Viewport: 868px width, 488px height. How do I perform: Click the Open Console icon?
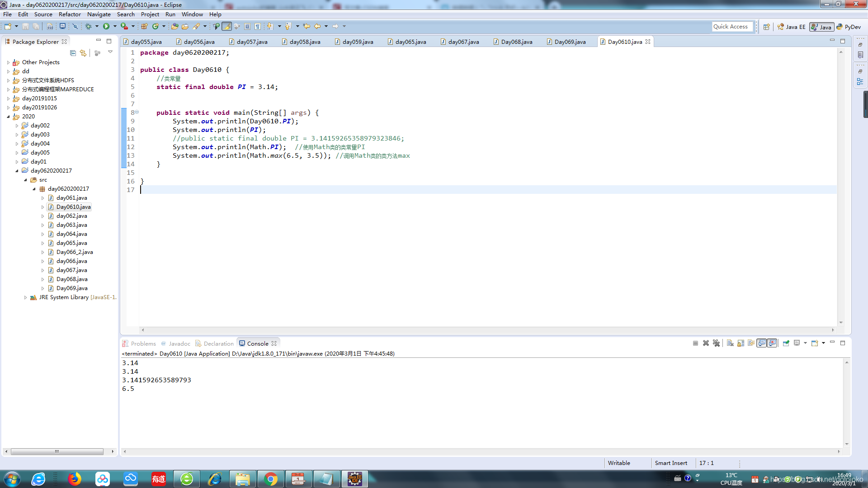click(815, 343)
